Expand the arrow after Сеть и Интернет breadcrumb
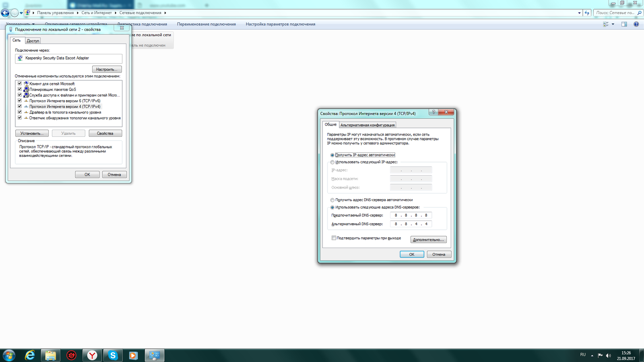The height and width of the screenshot is (362, 644). (116, 13)
